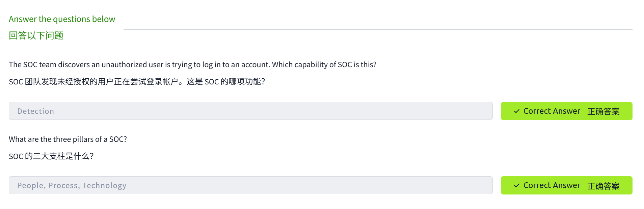Click the Chinese question "SOC 的三大支柱是什么"
This screenshot has height=209, width=644.
(x=51, y=156)
